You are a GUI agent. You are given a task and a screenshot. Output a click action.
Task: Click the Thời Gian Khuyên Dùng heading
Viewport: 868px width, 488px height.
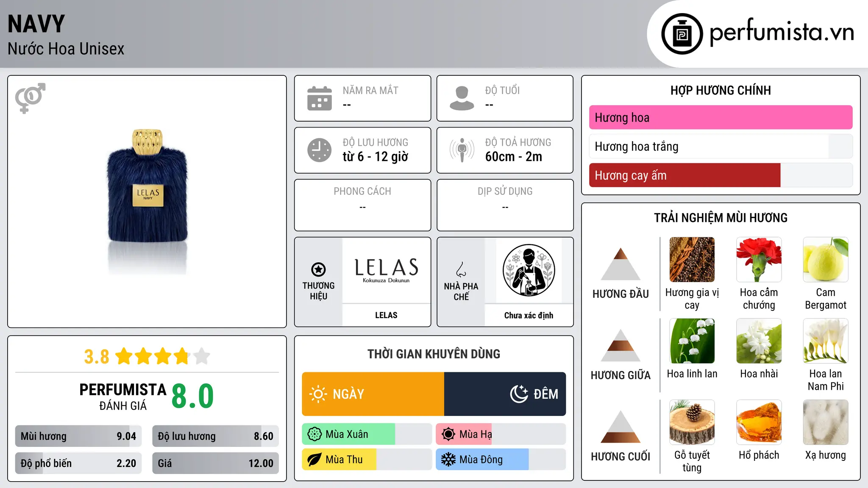[x=434, y=354]
